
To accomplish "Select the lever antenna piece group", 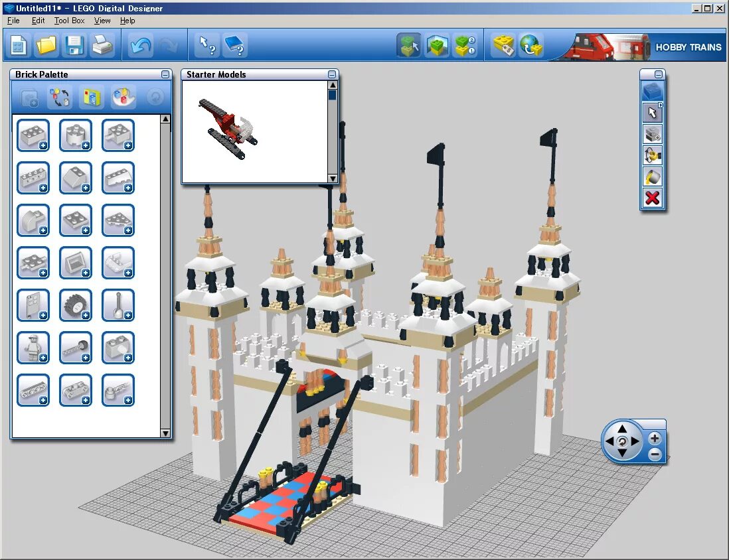I will pos(118,305).
